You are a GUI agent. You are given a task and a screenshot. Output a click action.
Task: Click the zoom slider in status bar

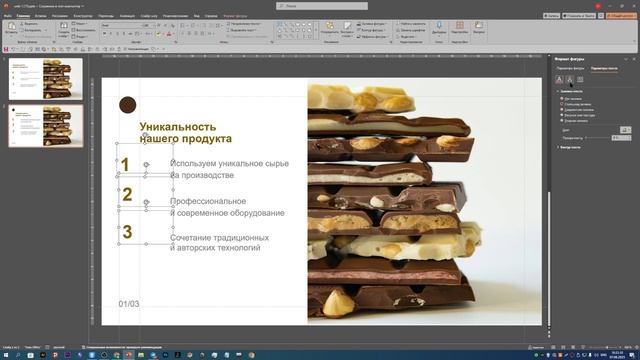coord(607,347)
